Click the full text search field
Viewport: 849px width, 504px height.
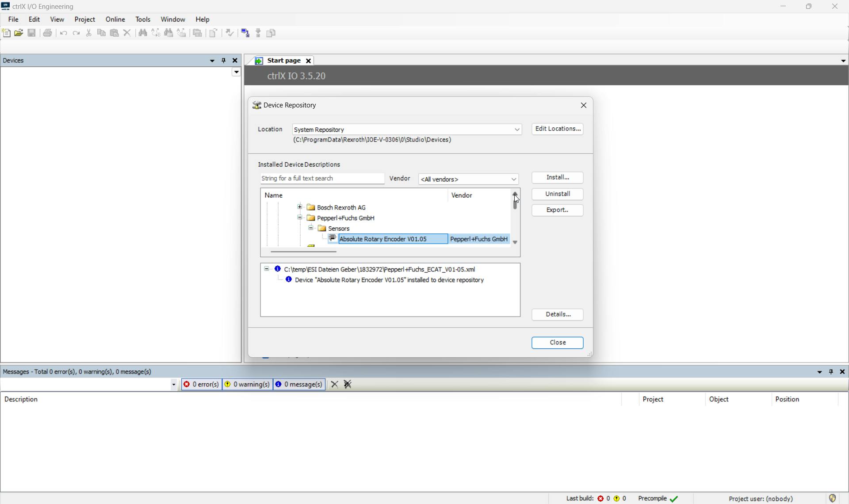322,179
